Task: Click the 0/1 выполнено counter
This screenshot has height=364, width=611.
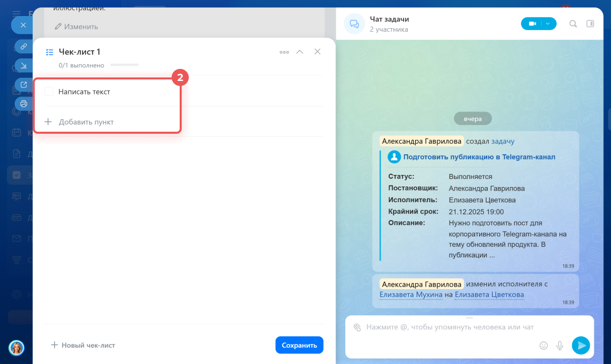Action: coord(82,65)
